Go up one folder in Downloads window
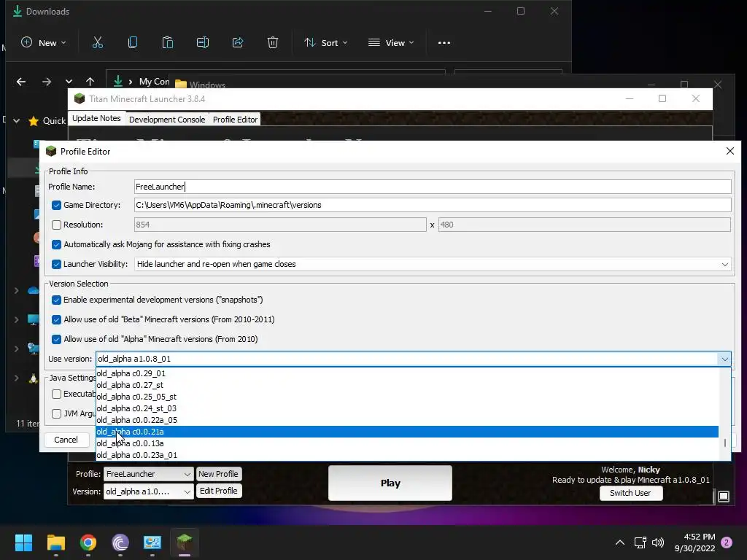This screenshot has width=747, height=560. [90, 82]
